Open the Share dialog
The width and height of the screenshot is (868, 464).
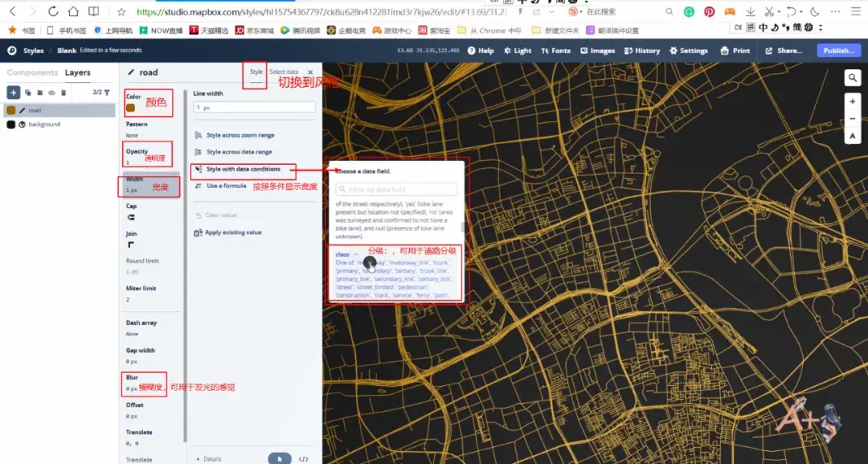click(784, 51)
